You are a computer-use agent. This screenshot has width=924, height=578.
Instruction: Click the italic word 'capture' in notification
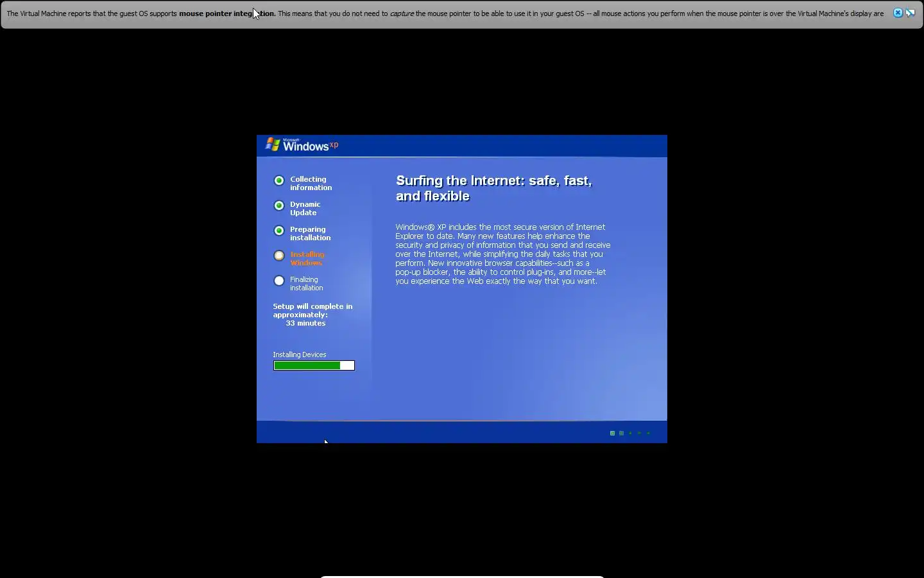[x=402, y=13]
